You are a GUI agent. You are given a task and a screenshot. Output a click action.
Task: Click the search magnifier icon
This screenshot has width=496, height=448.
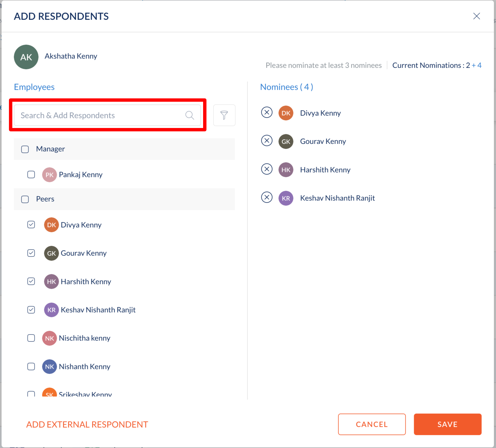[190, 115]
